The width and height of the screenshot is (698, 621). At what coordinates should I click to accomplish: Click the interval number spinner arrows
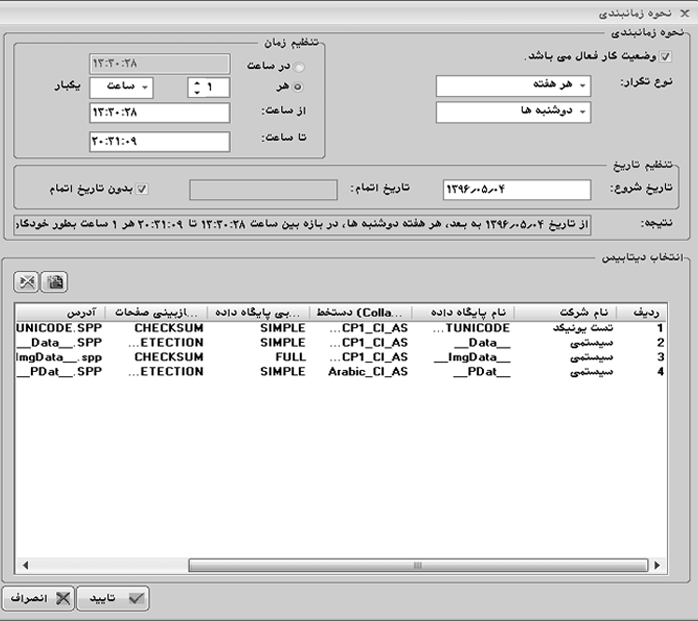pyautogui.click(x=196, y=88)
